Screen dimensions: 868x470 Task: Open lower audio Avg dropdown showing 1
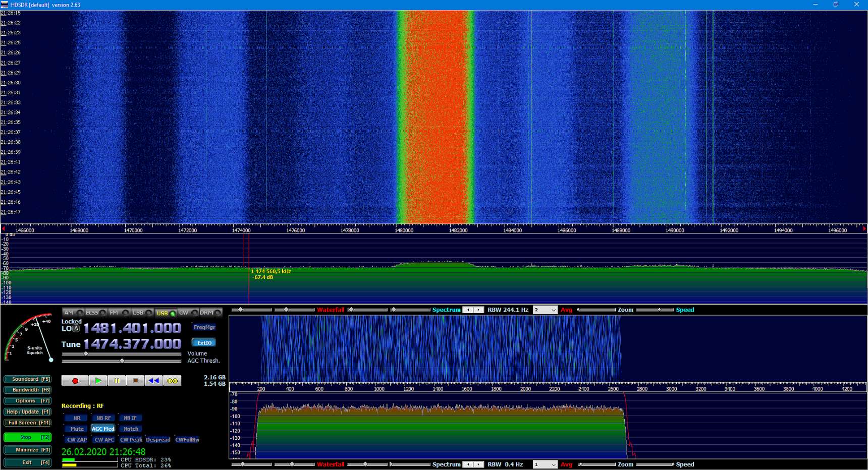(545, 464)
